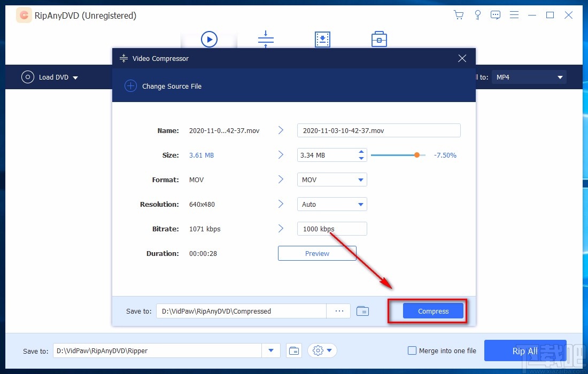Switch to the Ripper play tab

click(209, 40)
